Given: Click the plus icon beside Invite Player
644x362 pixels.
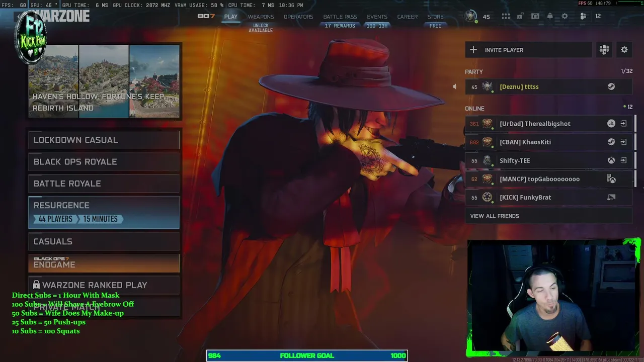Looking at the screenshot, I should tap(473, 50).
